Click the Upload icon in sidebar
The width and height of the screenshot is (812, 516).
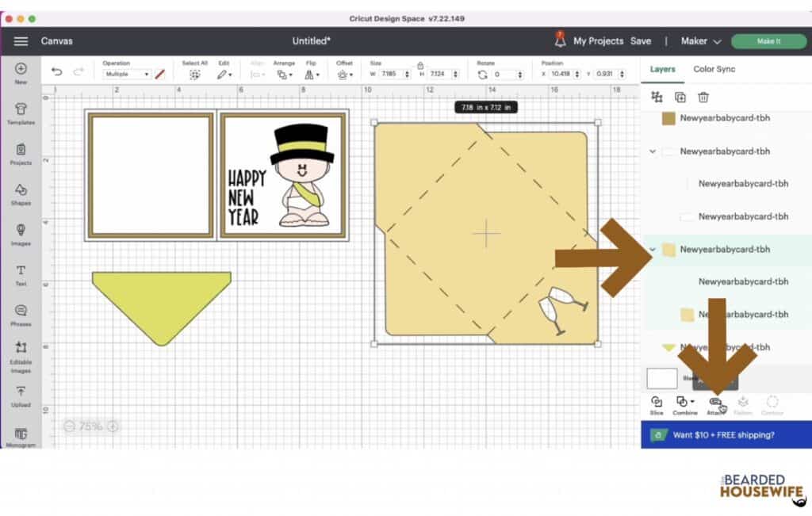21,394
